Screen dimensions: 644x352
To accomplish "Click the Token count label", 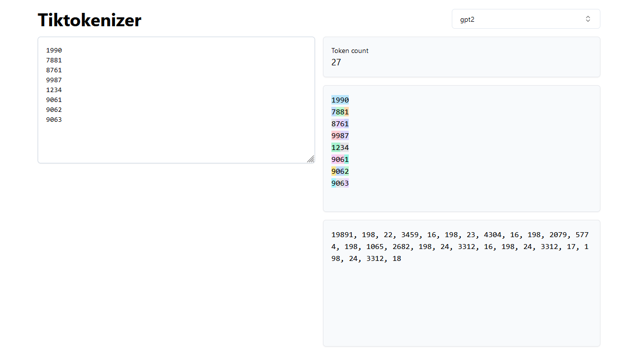I will (x=350, y=50).
